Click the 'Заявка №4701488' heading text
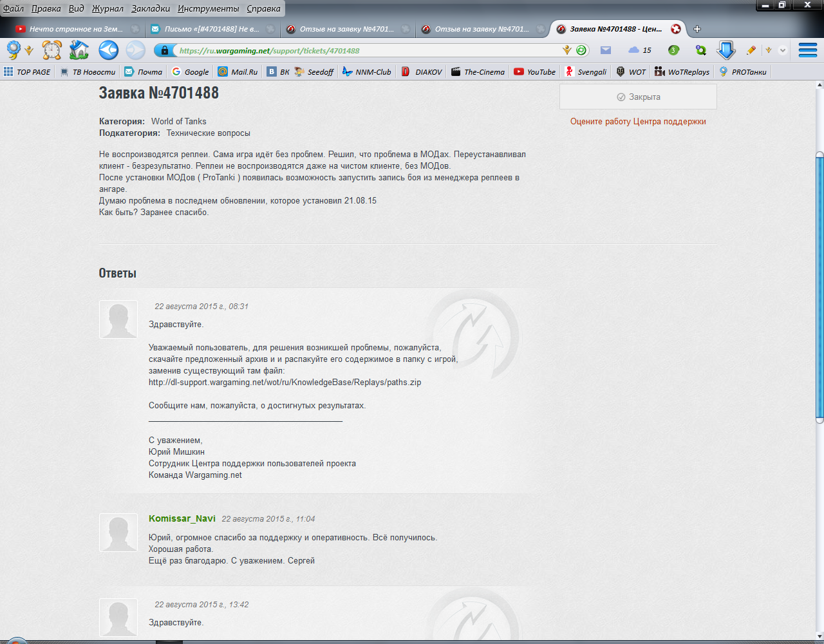The width and height of the screenshot is (824, 644). 159,93
